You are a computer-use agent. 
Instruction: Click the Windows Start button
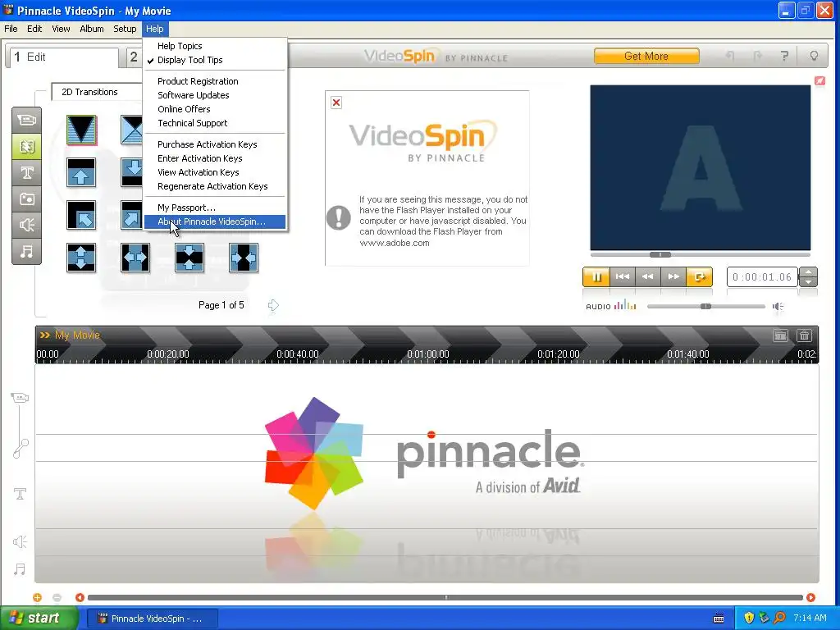(x=39, y=619)
